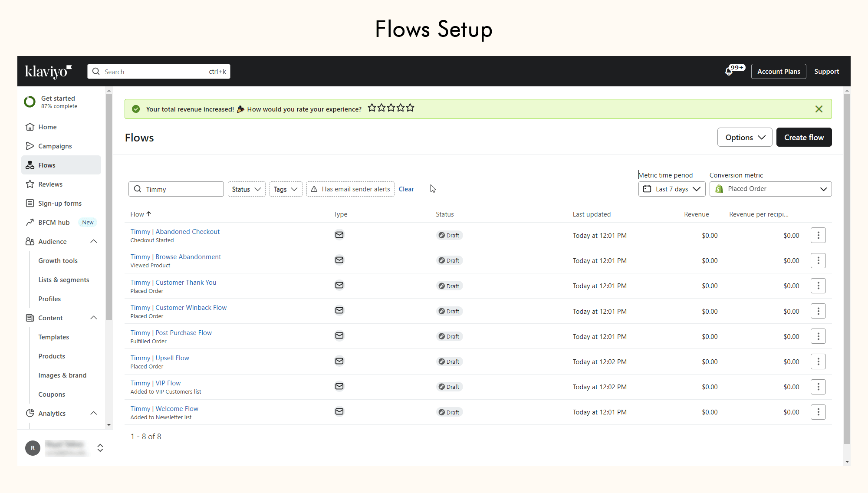The image size is (868, 493).
Task: Collapse the Audience sidebar section
Action: pyautogui.click(x=93, y=241)
